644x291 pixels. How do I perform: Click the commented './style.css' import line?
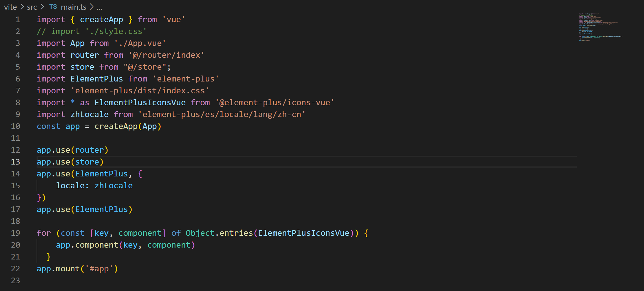pyautogui.click(x=92, y=31)
